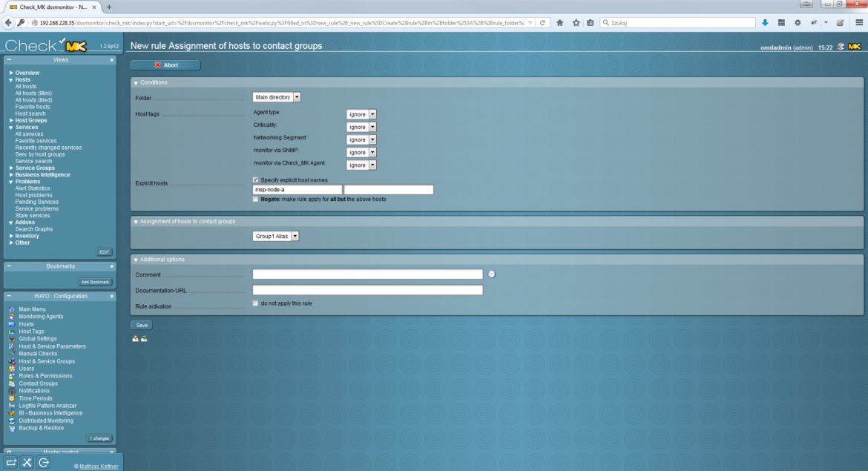Enable the Negate option for explicit hosts

[x=254, y=198]
